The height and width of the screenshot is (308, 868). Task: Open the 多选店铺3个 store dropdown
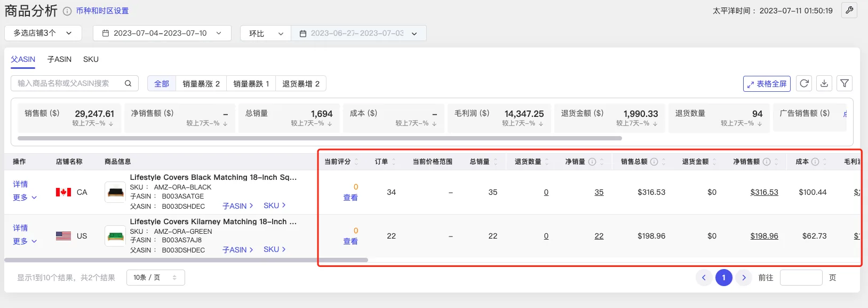43,33
